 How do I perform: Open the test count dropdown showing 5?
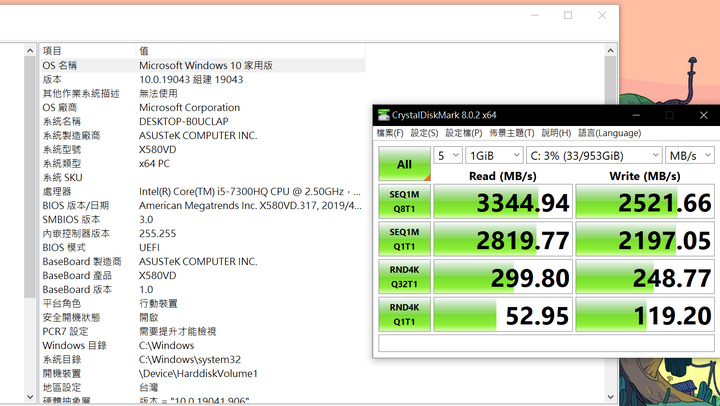(x=448, y=156)
